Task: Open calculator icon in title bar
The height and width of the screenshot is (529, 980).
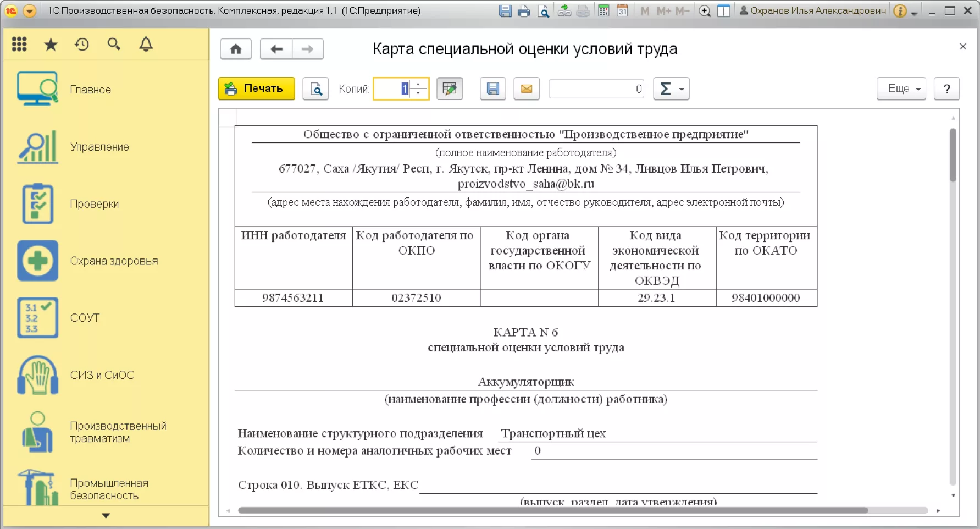Action: pyautogui.click(x=603, y=11)
